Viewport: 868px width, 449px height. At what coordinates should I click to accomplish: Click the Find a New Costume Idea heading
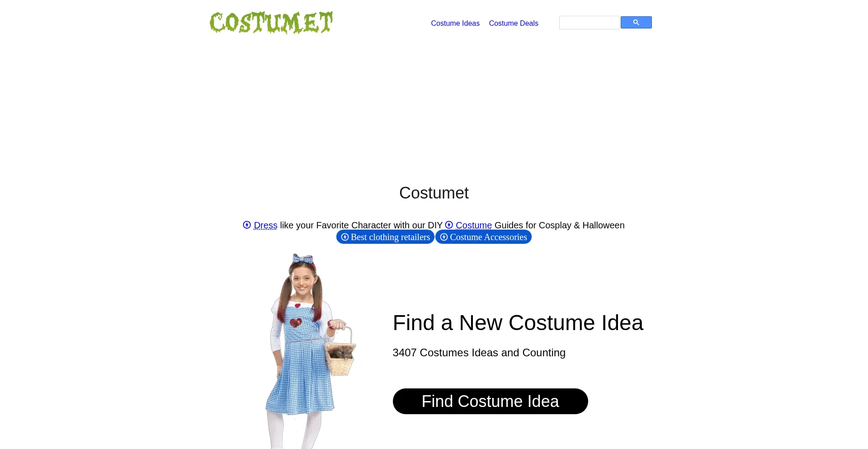[x=518, y=323]
